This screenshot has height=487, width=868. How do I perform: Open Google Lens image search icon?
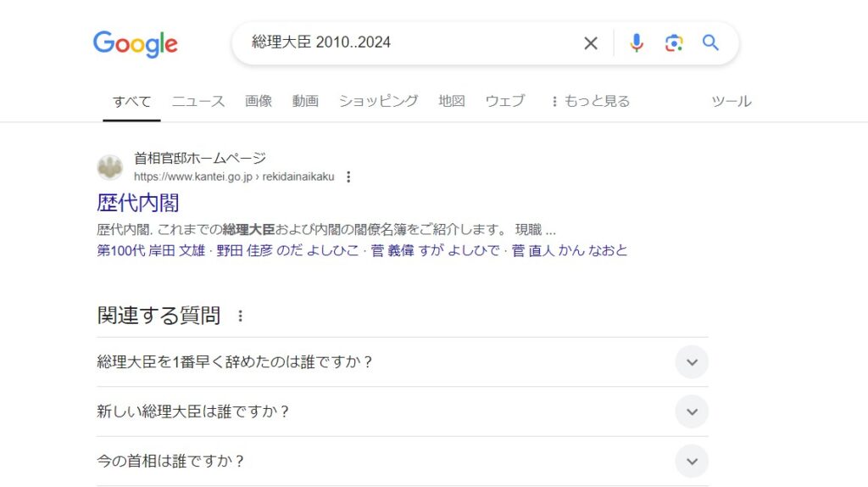click(674, 43)
